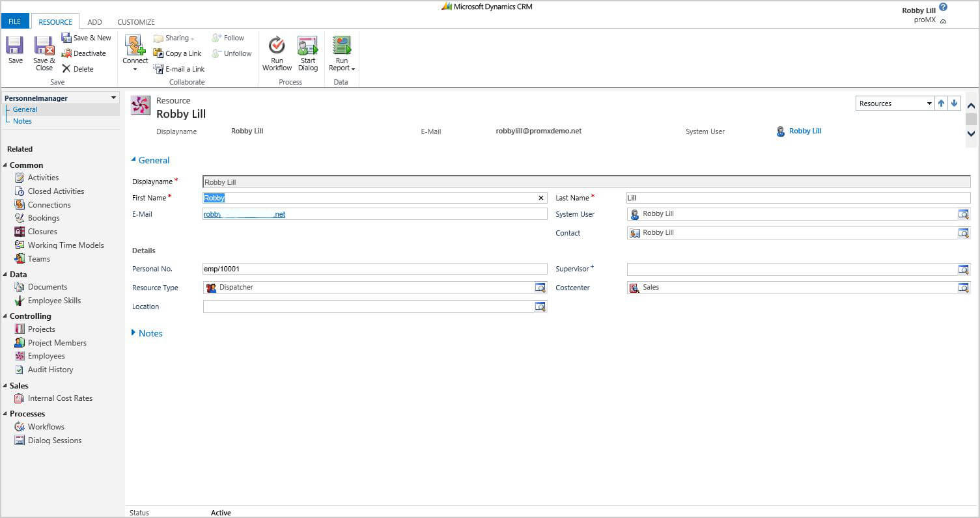Collapse the Data navigation group
The image size is (980, 518).
tap(5, 275)
